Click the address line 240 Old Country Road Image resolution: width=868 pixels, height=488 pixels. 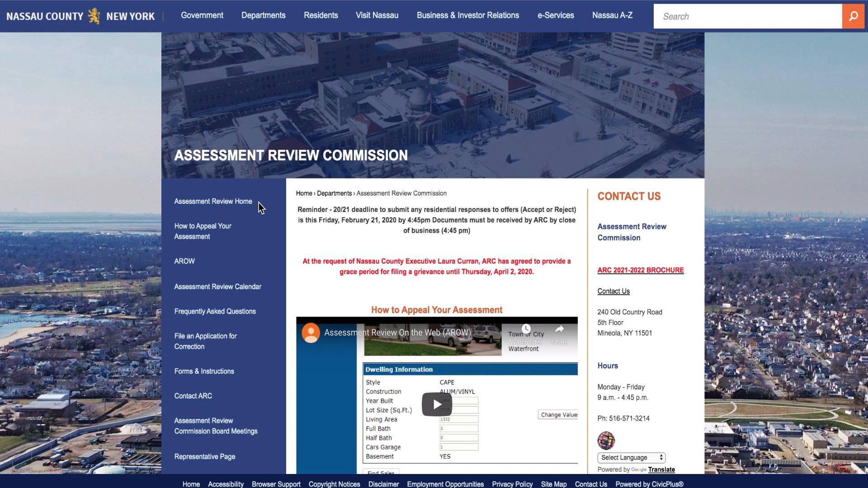coord(630,312)
